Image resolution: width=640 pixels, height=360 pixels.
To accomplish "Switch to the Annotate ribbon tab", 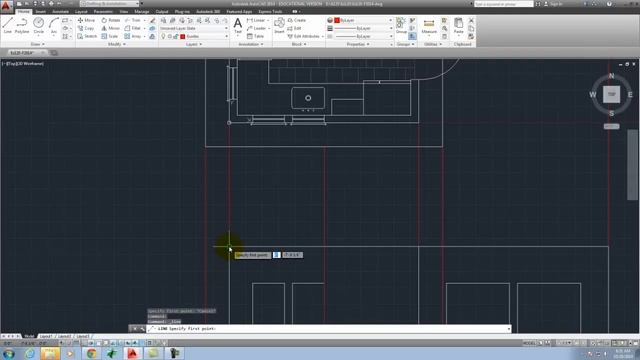I will [60, 11].
